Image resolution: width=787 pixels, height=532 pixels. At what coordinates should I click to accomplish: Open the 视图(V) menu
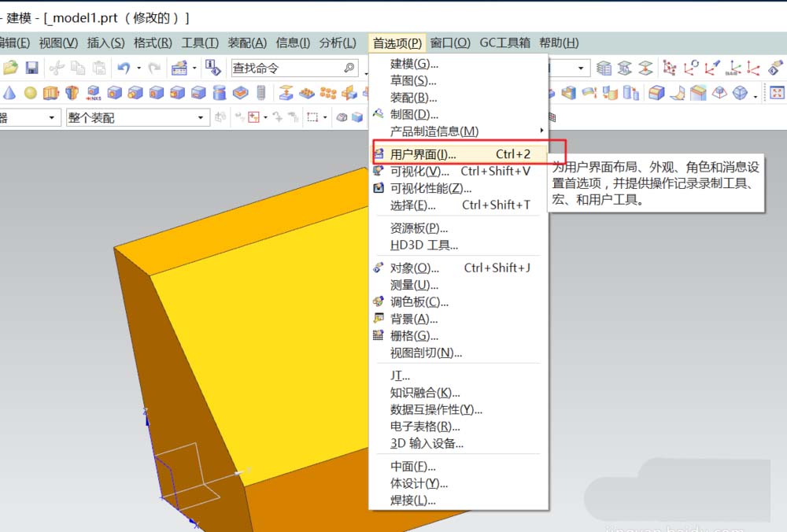coord(59,43)
